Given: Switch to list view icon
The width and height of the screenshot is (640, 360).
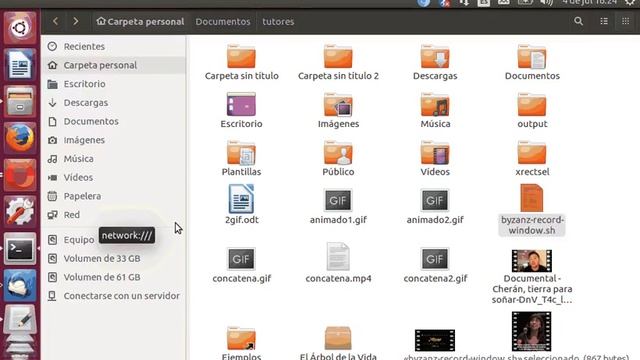Looking at the screenshot, I should click(604, 21).
